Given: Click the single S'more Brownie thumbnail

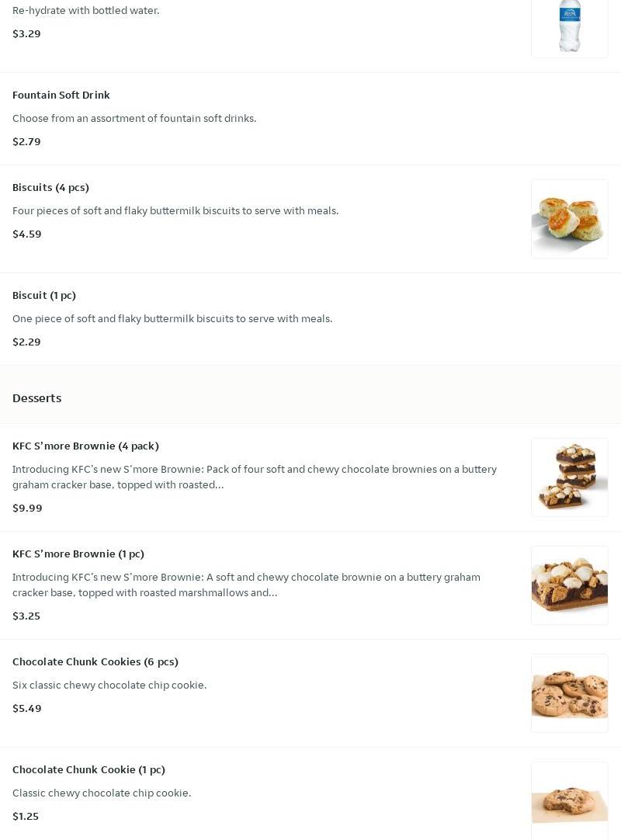Looking at the screenshot, I should [x=569, y=585].
